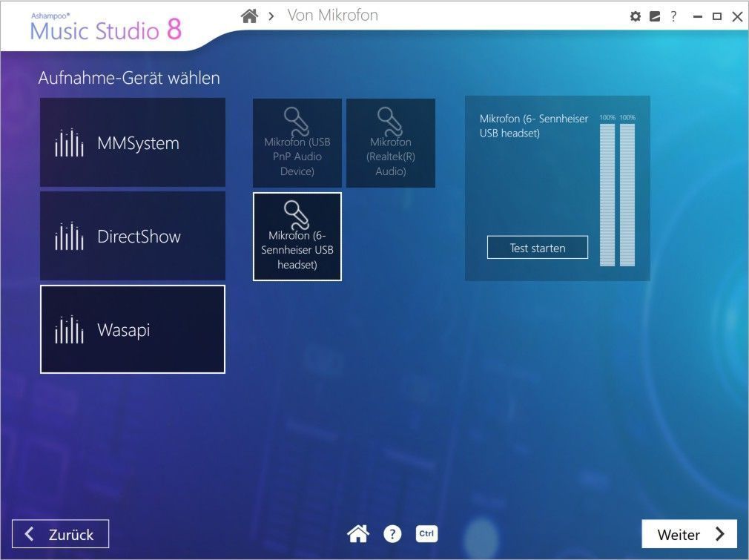Select the DirectShow audio driver
The height and width of the screenshot is (560, 749).
133,236
